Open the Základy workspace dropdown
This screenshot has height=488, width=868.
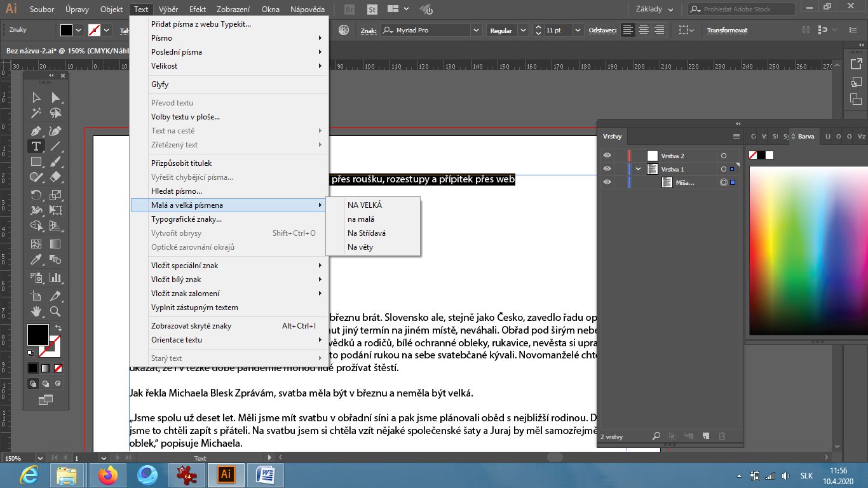[x=654, y=9]
